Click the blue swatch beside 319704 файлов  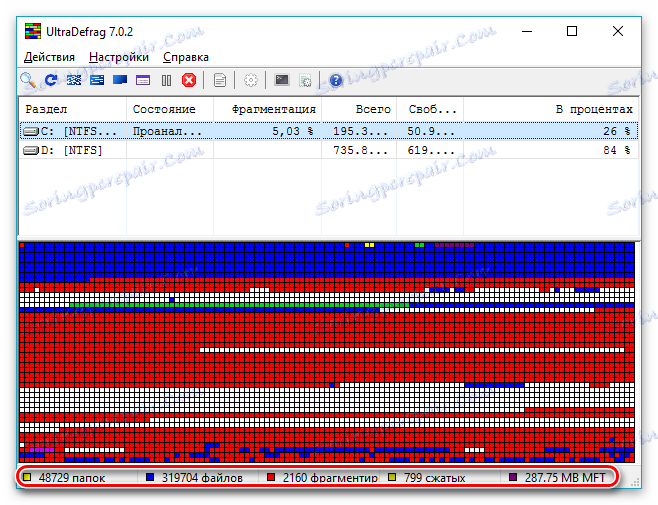point(150,477)
